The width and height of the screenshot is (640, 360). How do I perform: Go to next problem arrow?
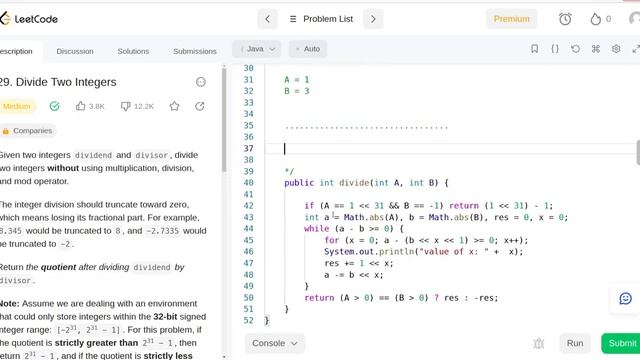(373, 19)
